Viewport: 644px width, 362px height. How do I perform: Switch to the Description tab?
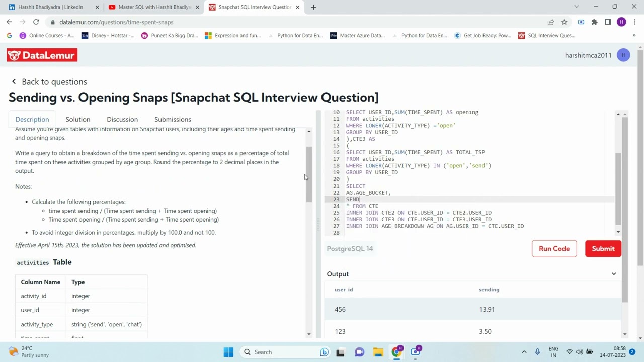click(32, 120)
